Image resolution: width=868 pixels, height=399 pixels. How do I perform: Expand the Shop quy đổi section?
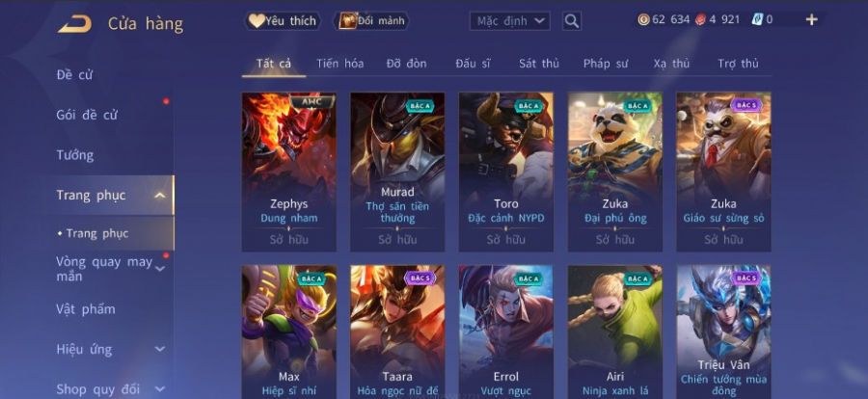click(159, 389)
